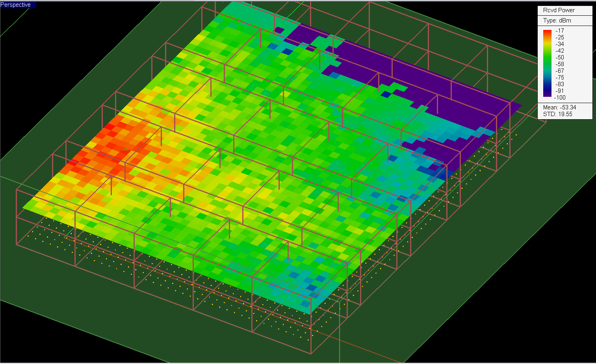This screenshot has width=596, height=364.
Task: Click the Perspective viewport label
Action: click(16, 5)
